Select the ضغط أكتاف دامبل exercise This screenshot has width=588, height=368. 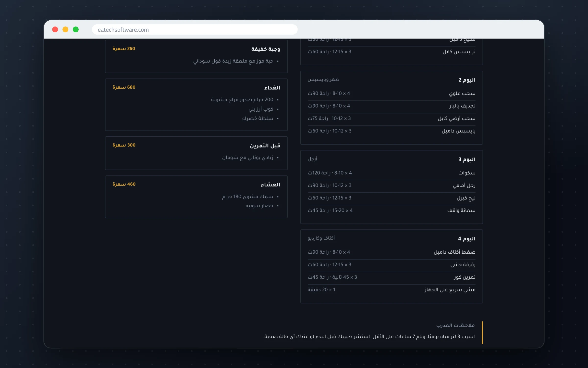tap(454, 252)
